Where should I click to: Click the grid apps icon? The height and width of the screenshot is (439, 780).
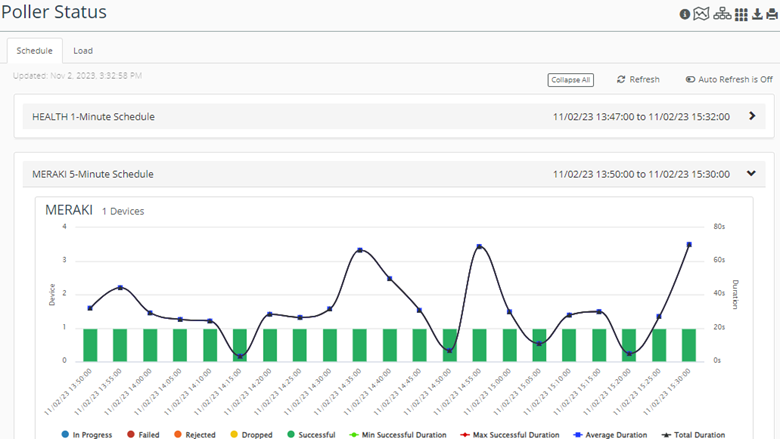tap(741, 14)
